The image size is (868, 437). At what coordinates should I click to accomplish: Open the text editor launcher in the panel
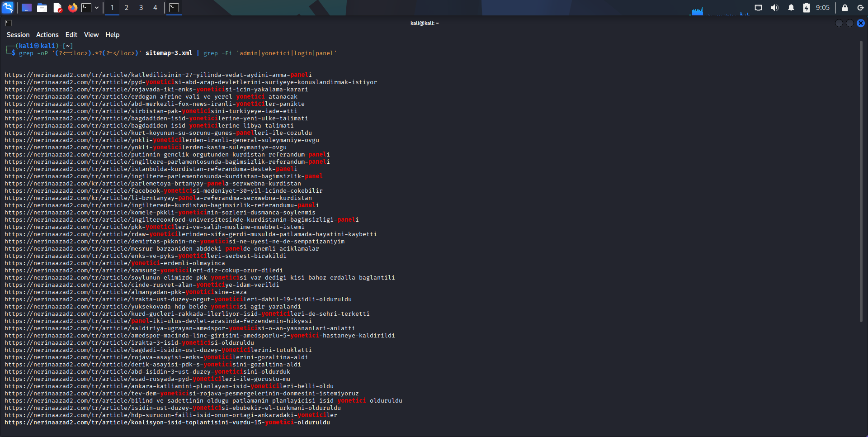[x=57, y=8]
